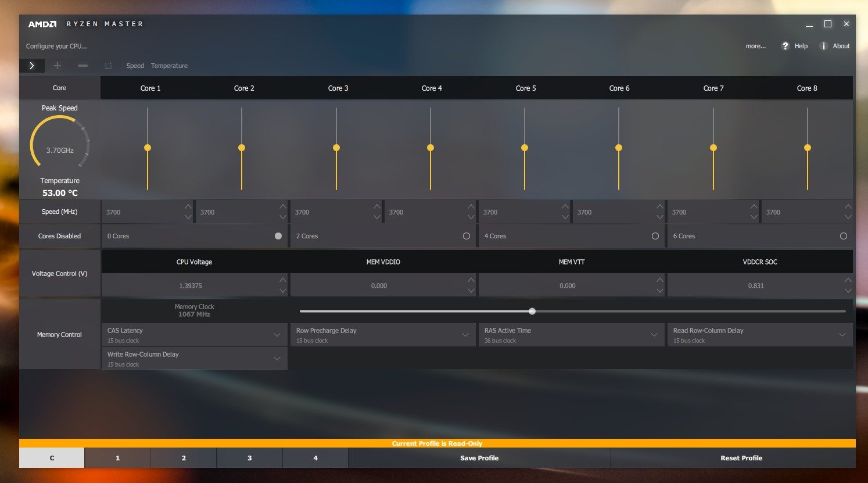Click the Memory Clock 1067 MHz label

194,310
